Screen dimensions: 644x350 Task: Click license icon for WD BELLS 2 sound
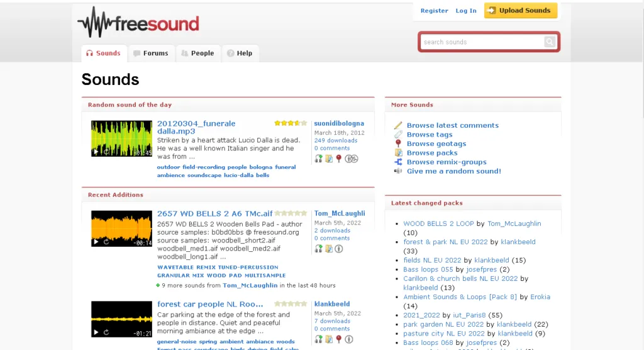(x=339, y=249)
